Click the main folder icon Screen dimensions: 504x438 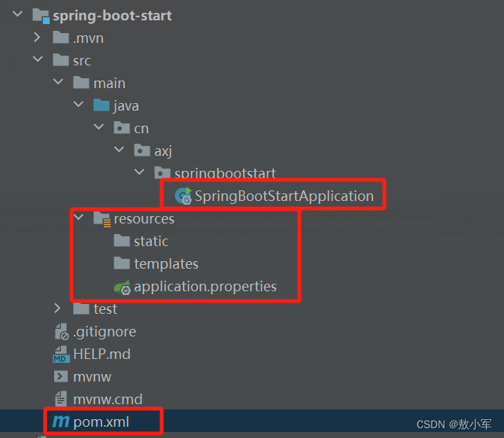(x=81, y=83)
